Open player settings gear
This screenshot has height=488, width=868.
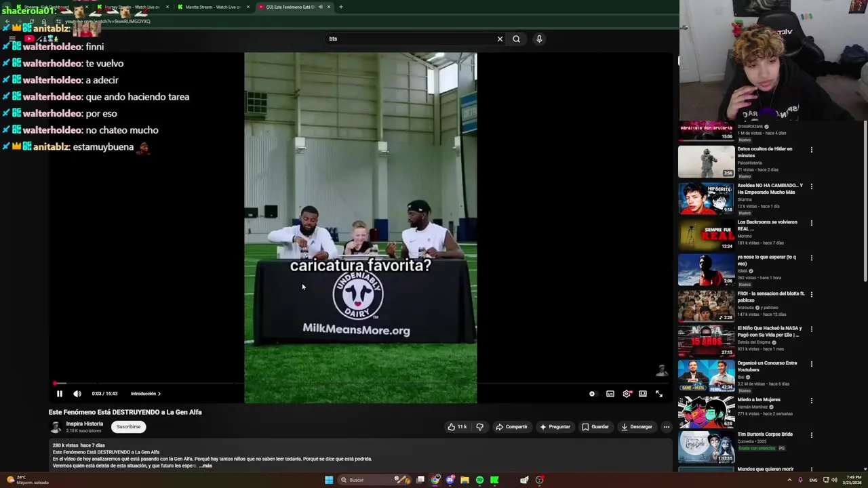627,394
